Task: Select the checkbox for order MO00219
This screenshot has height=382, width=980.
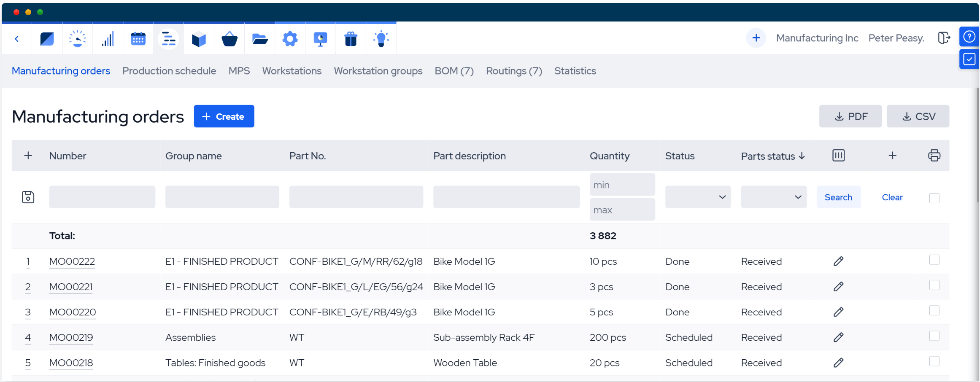Action: coord(934,336)
